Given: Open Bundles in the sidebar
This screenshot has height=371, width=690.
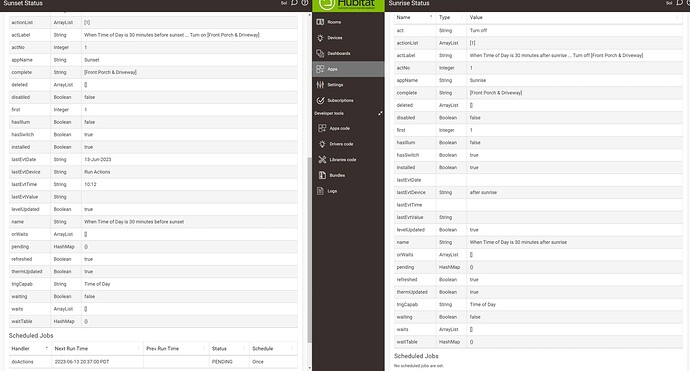Looking at the screenshot, I should 337,175.
